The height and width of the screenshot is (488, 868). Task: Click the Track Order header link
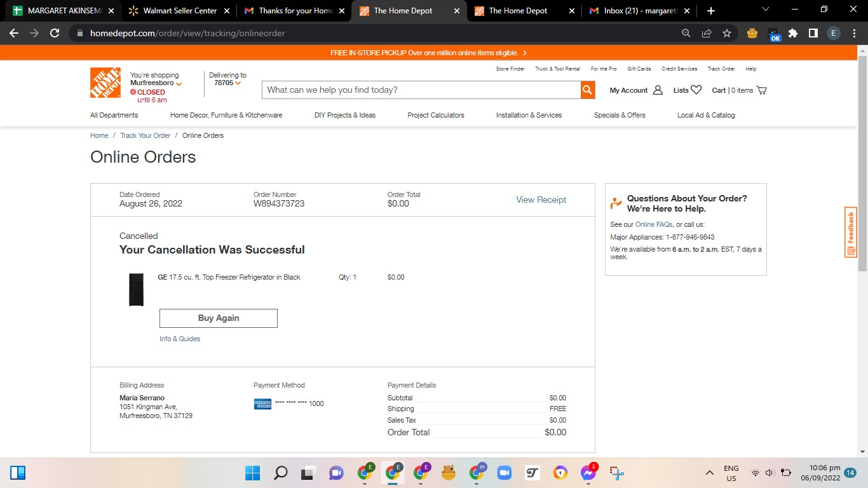(721, 69)
